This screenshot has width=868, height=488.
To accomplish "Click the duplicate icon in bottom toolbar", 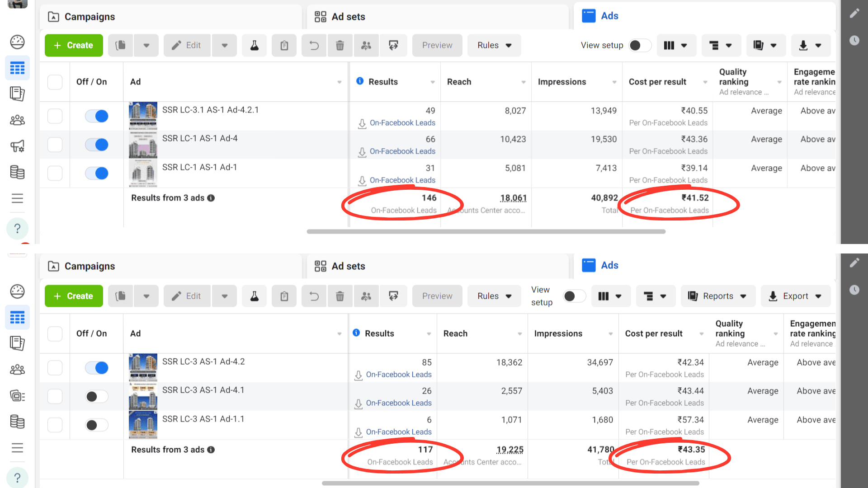I will point(120,296).
